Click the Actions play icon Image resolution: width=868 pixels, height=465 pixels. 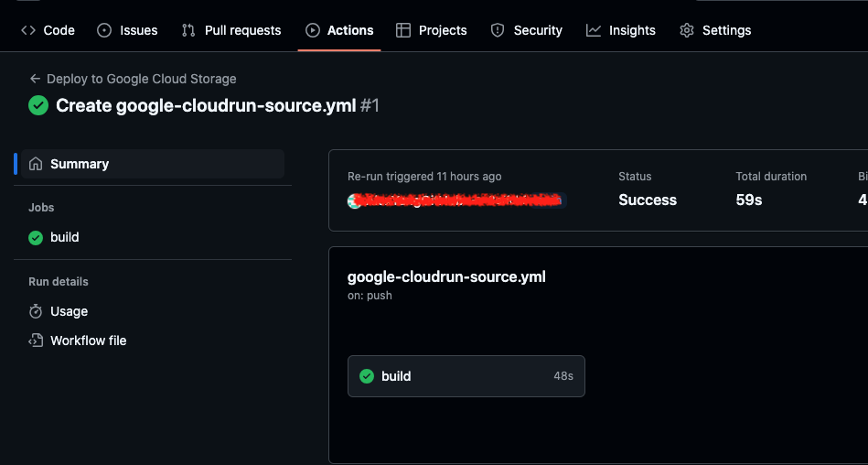click(x=313, y=30)
